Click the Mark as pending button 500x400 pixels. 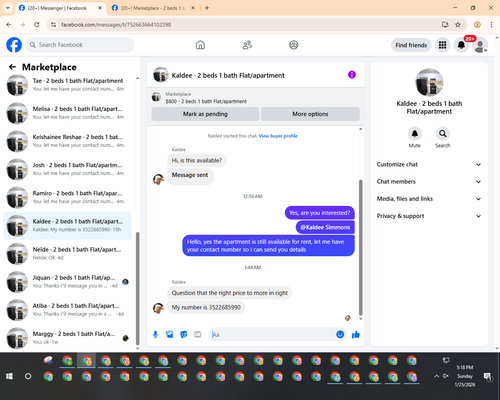pyautogui.click(x=205, y=114)
